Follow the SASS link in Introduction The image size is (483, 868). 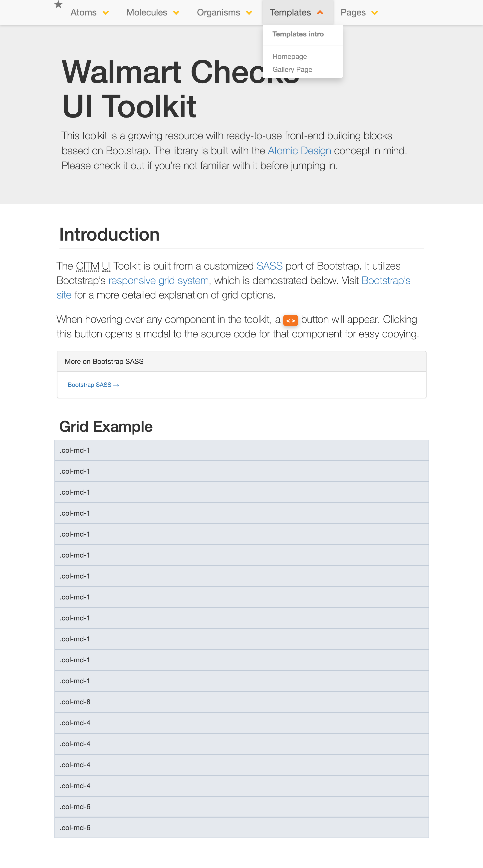click(269, 266)
